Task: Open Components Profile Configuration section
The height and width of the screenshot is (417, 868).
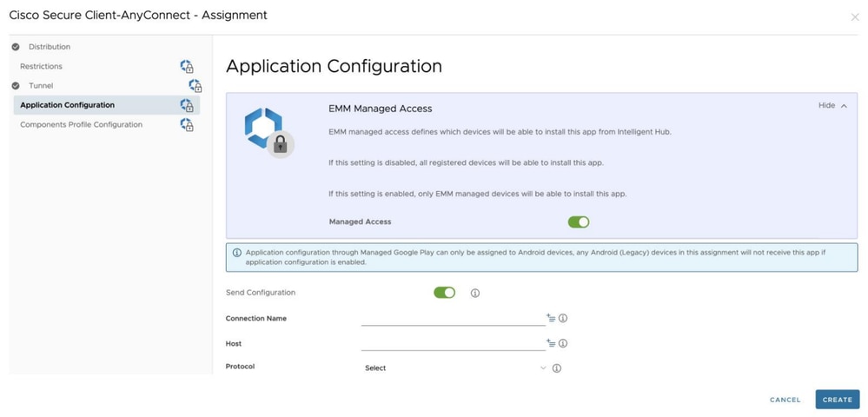Action: click(x=82, y=124)
